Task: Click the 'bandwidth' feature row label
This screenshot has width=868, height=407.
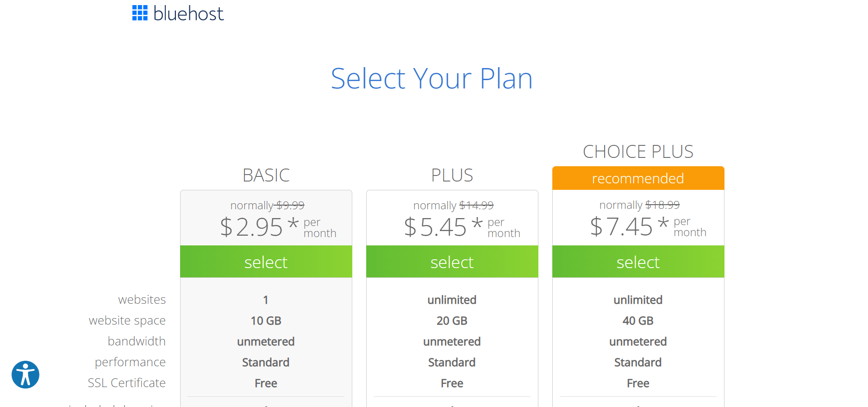Action: tap(137, 341)
